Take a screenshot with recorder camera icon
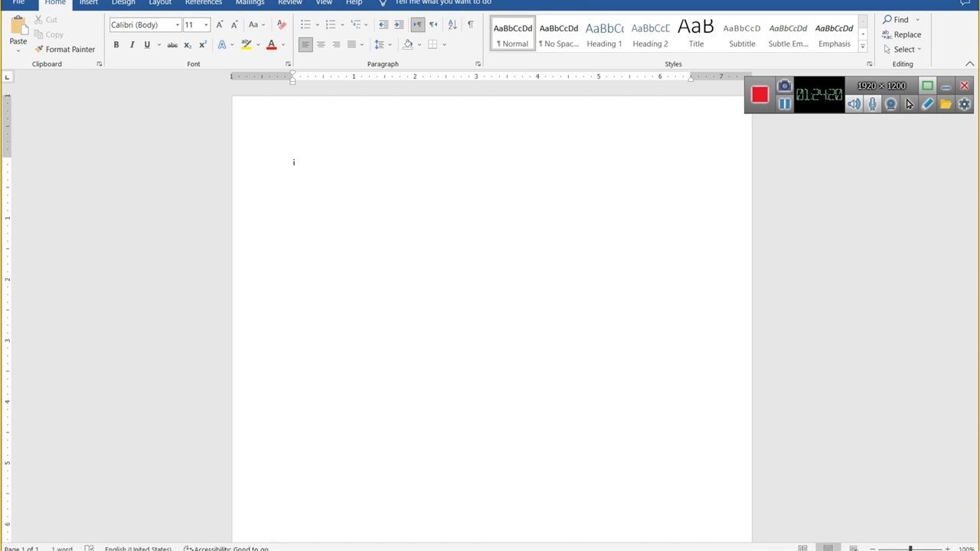The width and height of the screenshot is (980, 551). coord(784,86)
